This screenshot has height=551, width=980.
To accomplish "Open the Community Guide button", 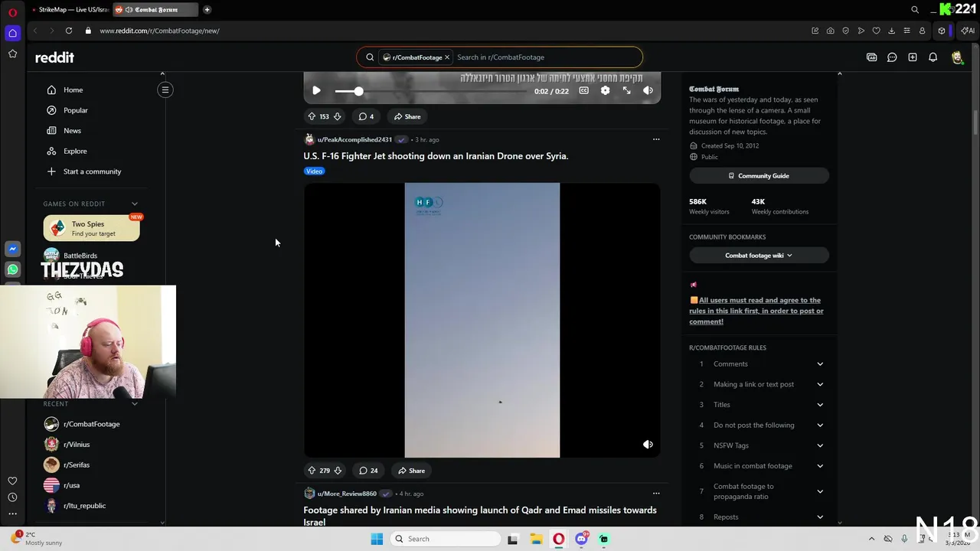I will [759, 176].
